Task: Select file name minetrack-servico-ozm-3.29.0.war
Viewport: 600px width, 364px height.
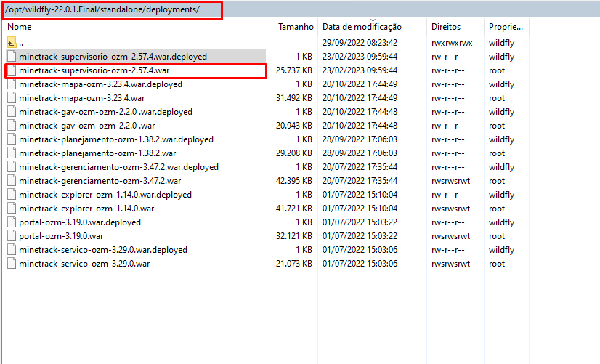Action: tap(84, 263)
